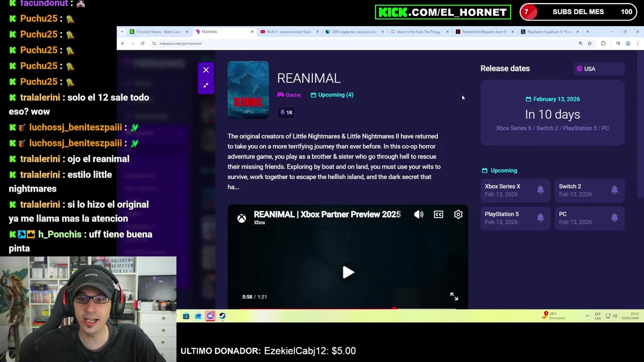
Task: Open Steam from the taskbar
Action: [x=222, y=316]
